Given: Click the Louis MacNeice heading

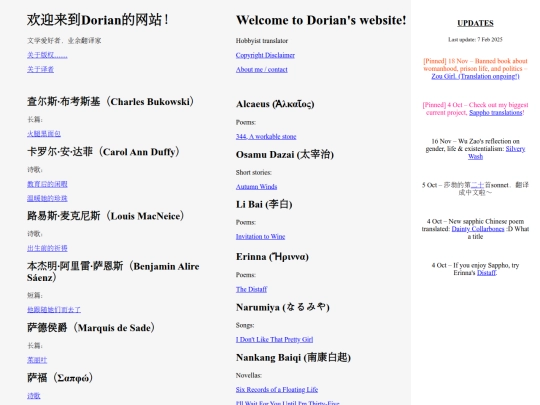Looking at the screenshot, I should [x=106, y=216].
